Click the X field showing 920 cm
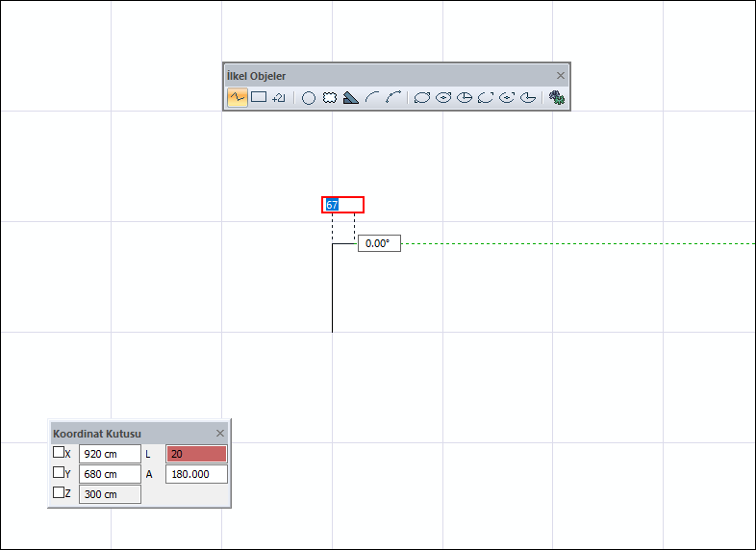The image size is (756, 550). click(110, 454)
